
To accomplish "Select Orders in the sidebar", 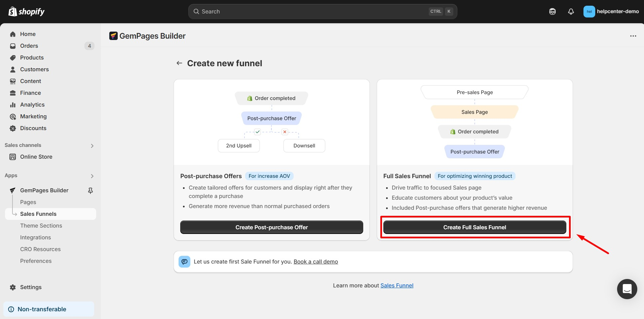I will 29,46.
